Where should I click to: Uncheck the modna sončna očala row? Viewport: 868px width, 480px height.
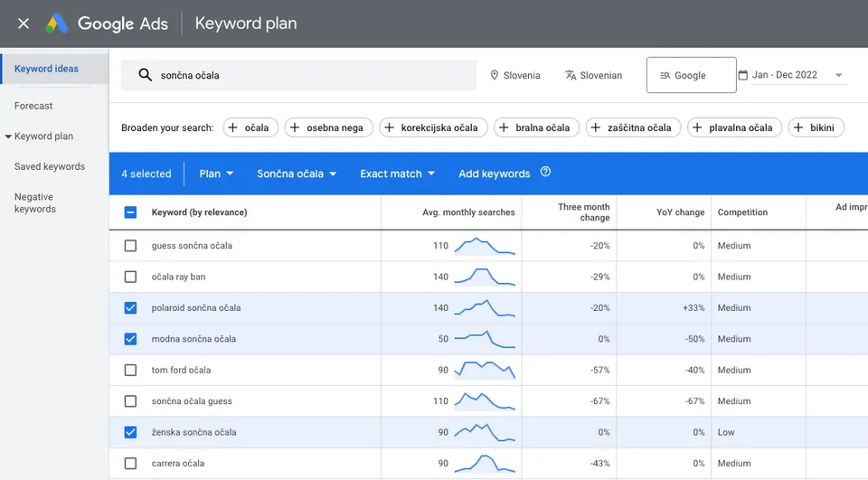point(130,338)
